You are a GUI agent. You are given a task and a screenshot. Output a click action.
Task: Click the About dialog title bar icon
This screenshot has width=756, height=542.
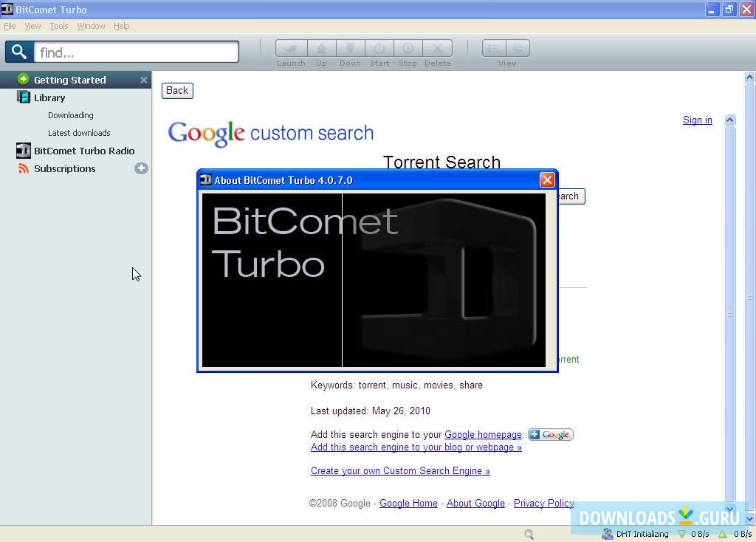(206, 180)
